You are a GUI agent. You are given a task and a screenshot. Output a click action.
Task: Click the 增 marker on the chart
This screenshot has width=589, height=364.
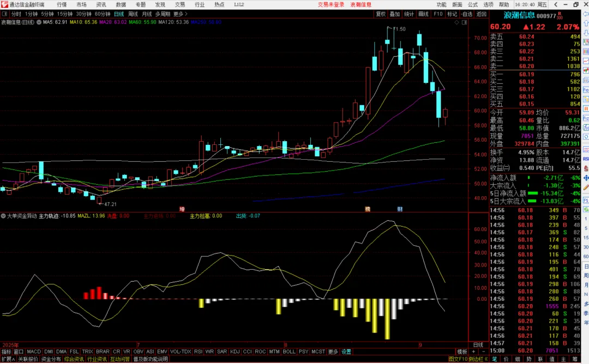tap(182, 209)
